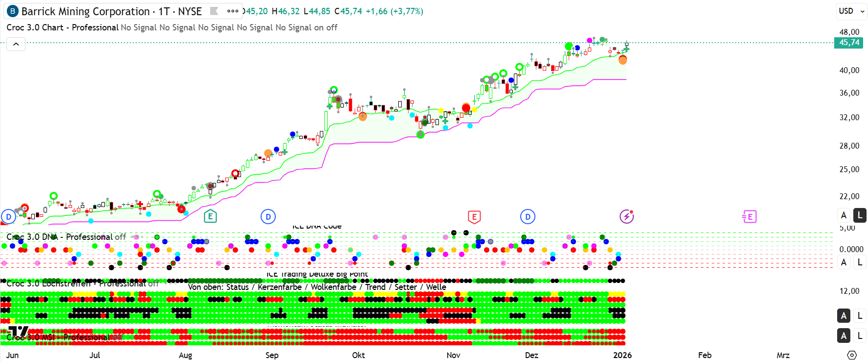Click the red earnings E marker in November
The width and height of the screenshot is (868, 362).
click(474, 216)
